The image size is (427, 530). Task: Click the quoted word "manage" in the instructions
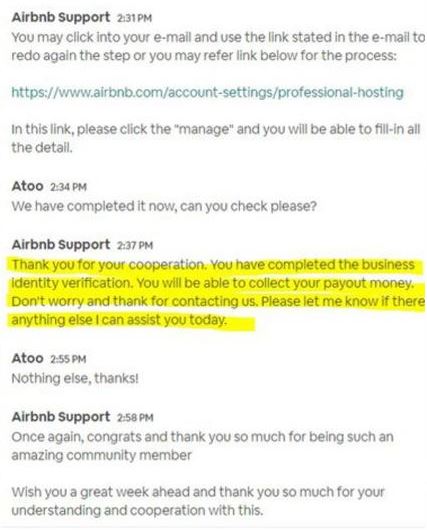204,129
